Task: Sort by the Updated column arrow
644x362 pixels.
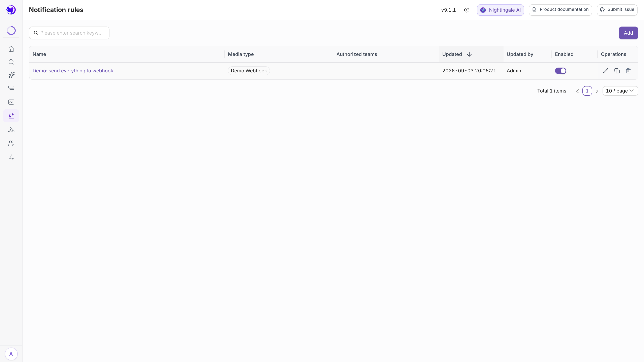Action: pyautogui.click(x=469, y=55)
